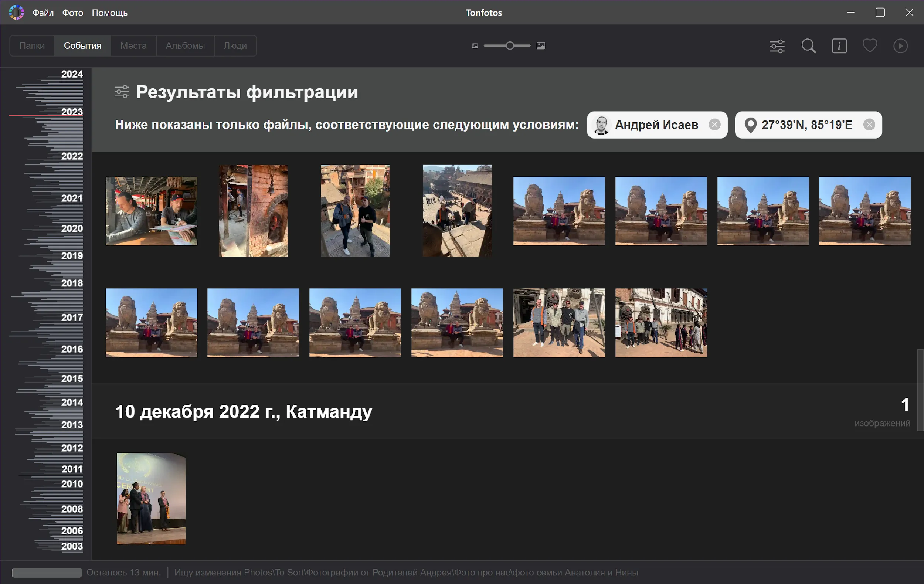Start slideshow with the play icon

(x=900, y=46)
